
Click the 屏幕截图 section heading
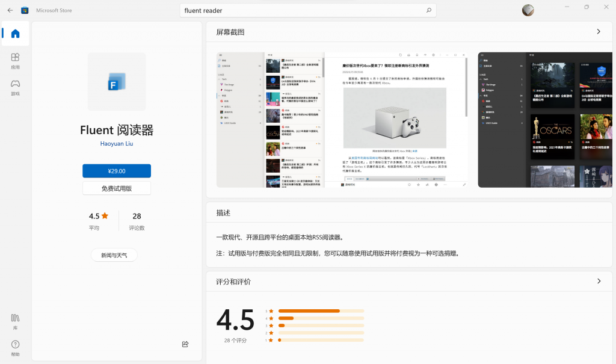click(230, 32)
